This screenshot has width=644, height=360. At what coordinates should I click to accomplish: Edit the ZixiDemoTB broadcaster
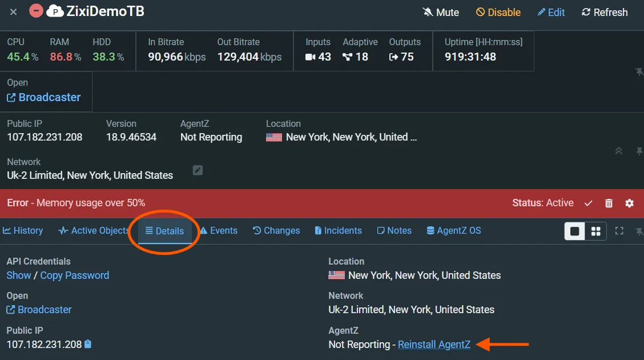pos(551,13)
